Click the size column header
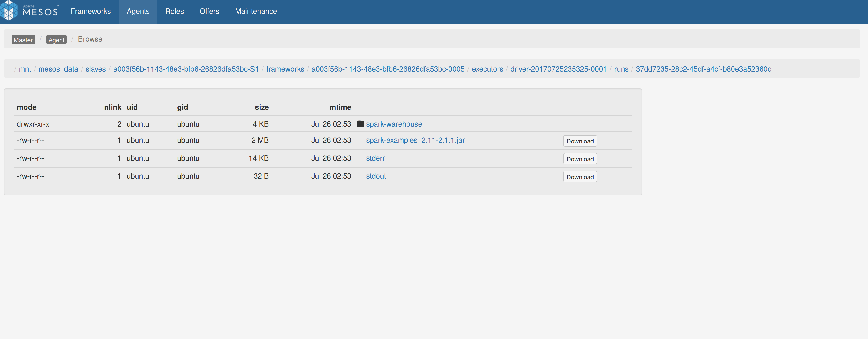 (262, 107)
